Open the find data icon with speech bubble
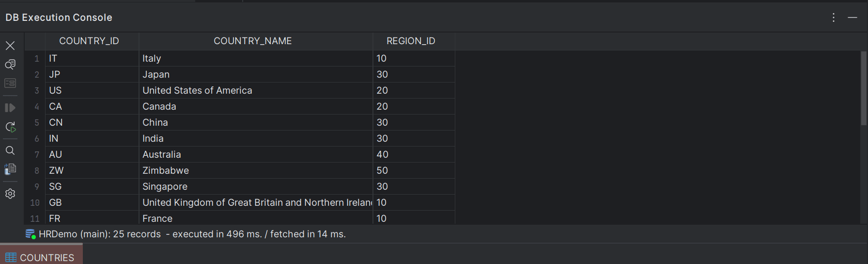 (x=10, y=65)
